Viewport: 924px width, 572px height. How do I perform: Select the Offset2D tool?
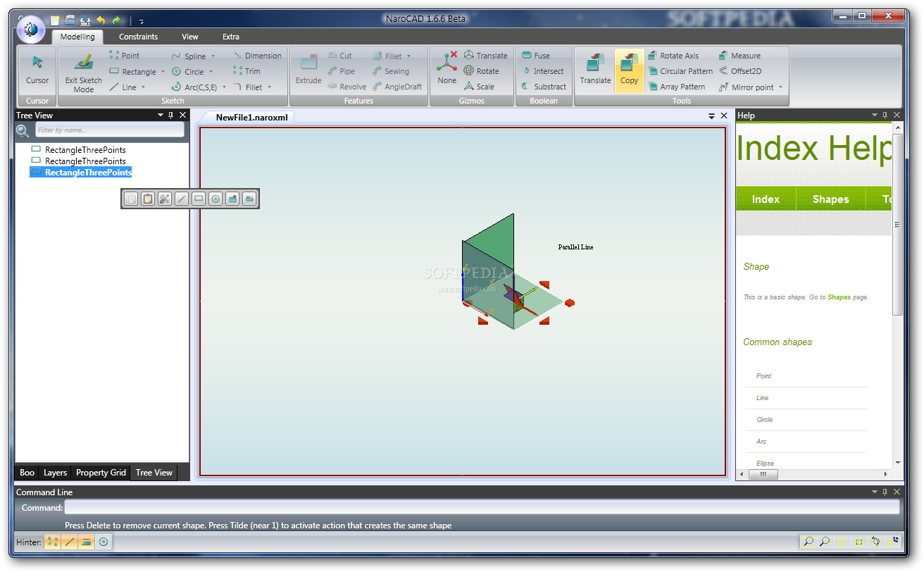coord(740,71)
